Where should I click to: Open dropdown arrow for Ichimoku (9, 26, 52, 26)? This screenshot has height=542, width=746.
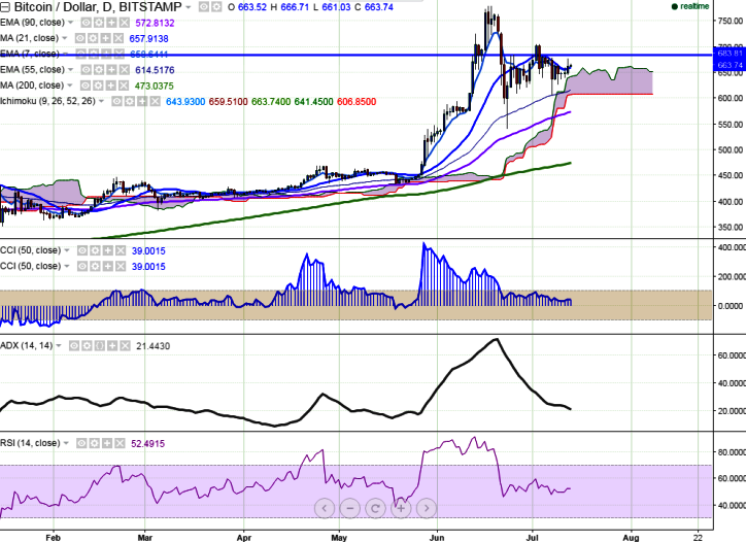point(101,101)
